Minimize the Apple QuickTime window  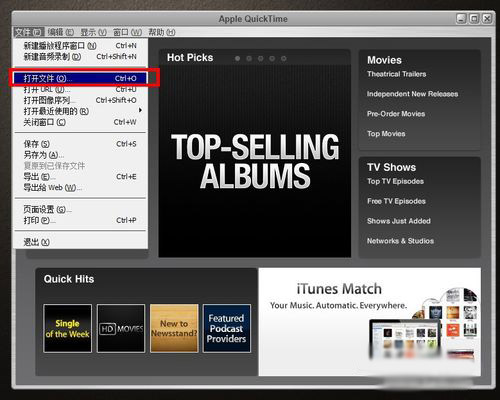461,19
